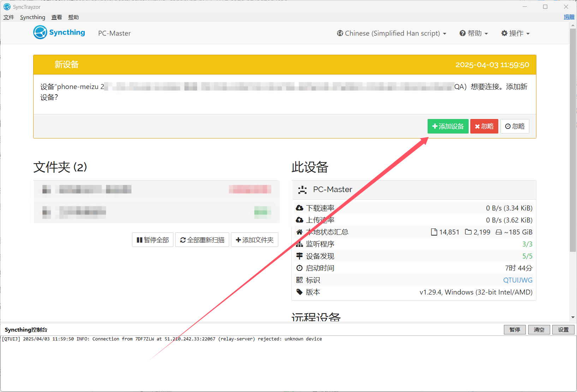Click the Syncthing logo in the header
Screen dimensions: 577x392
pyautogui.click(x=59, y=32)
